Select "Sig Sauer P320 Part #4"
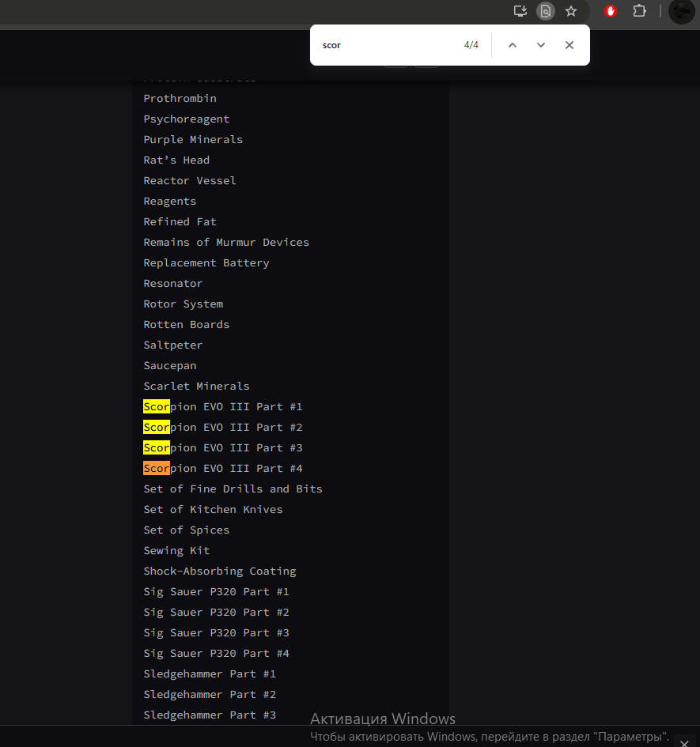 pos(217,653)
